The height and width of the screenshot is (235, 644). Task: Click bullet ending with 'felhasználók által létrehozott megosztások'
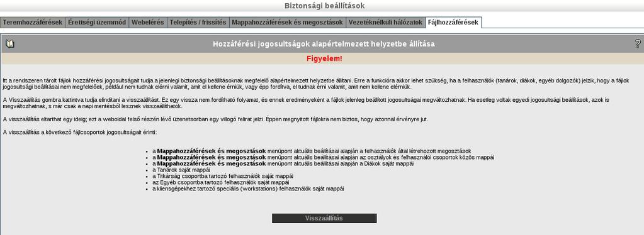pyautogui.click(x=312, y=151)
